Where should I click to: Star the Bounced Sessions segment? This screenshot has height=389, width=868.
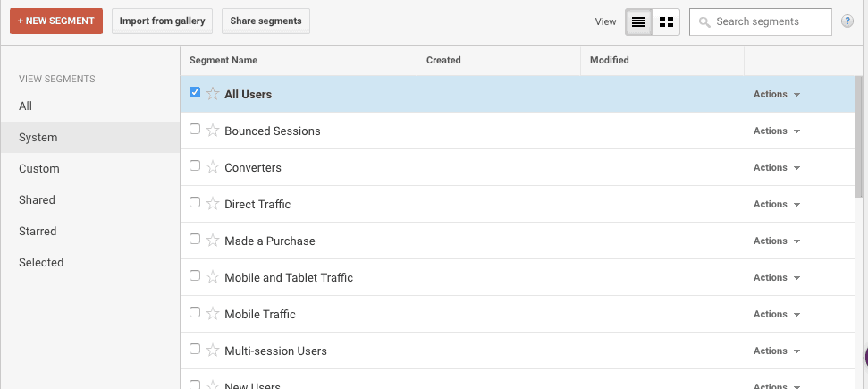213,131
